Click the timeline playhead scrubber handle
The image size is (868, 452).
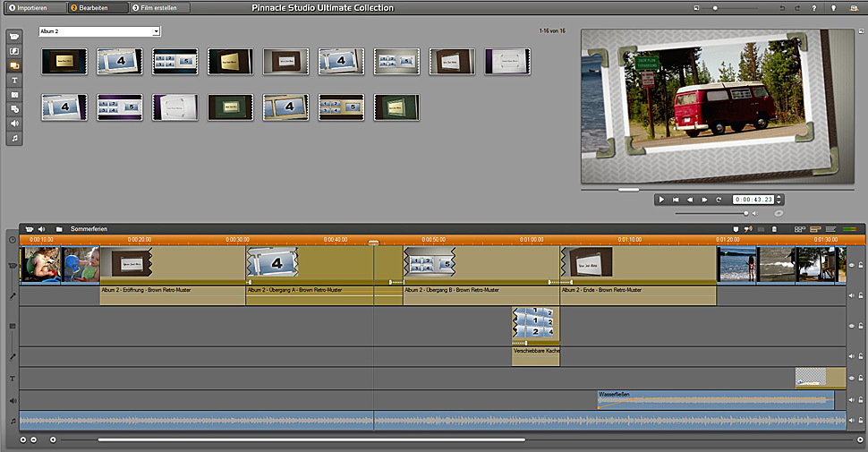point(374,243)
